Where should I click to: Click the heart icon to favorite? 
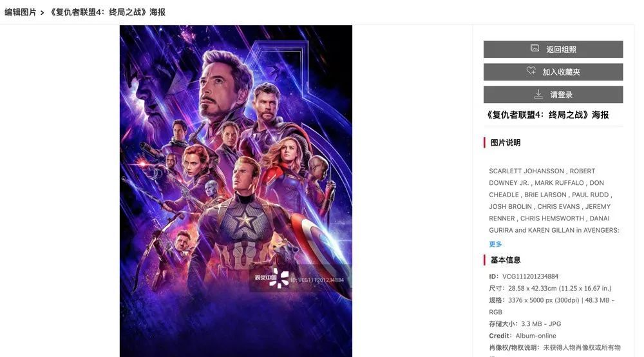pos(531,71)
